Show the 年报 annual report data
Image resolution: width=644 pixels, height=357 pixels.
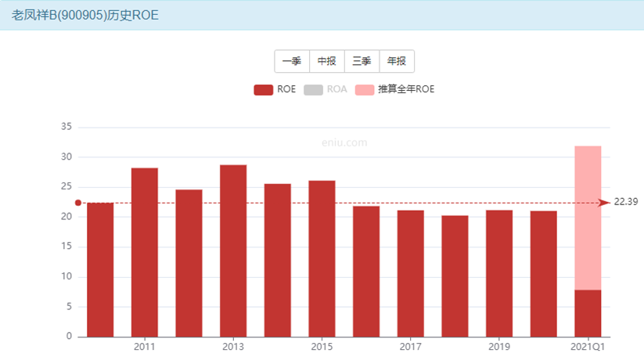(x=397, y=61)
